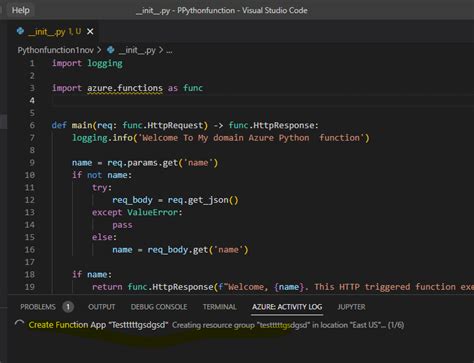This screenshot has height=363, width=474.
Task: Open the JUPYTER panel tab
Action: 351,307
